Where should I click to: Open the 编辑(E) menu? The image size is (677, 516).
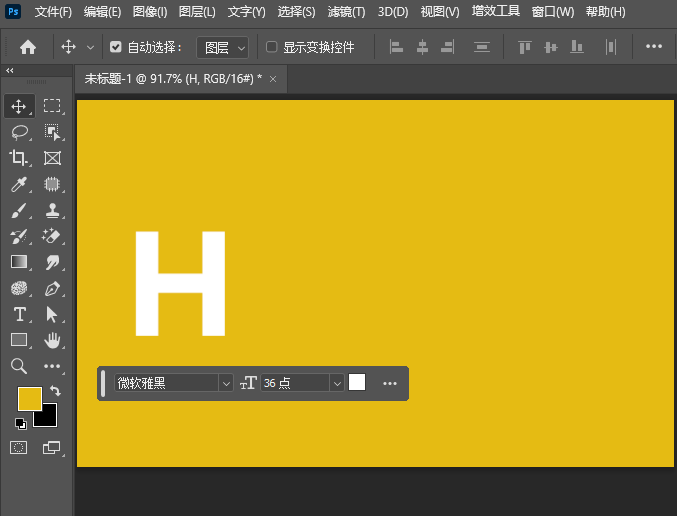pyautogui.click(x=102, y=12)
